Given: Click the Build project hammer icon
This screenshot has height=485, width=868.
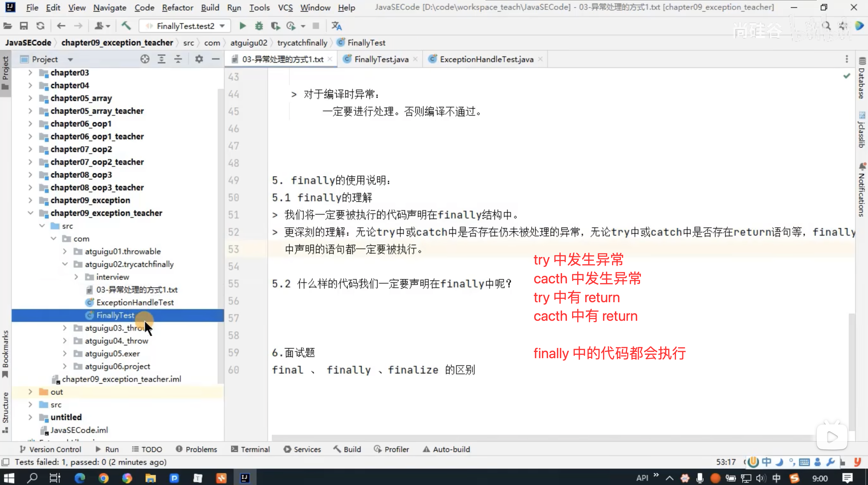Looking at the screenshot, I should pos(126,26).
